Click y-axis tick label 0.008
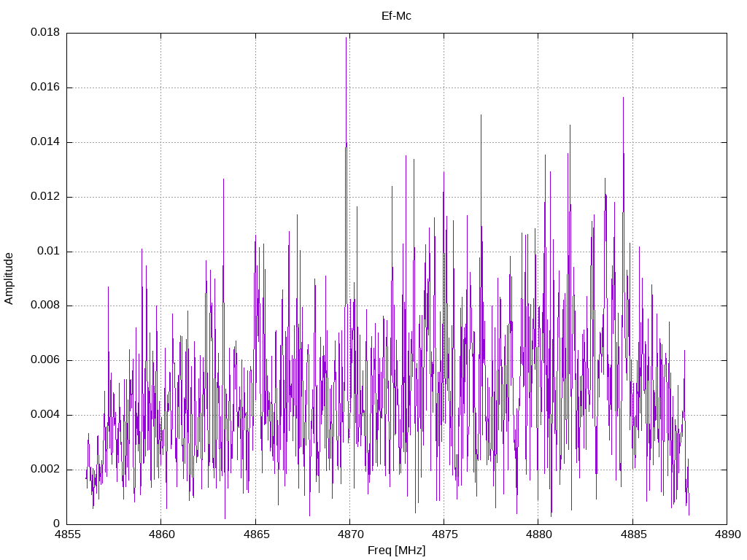This screenshot has height=560, width=747. [x=45, y=306]
